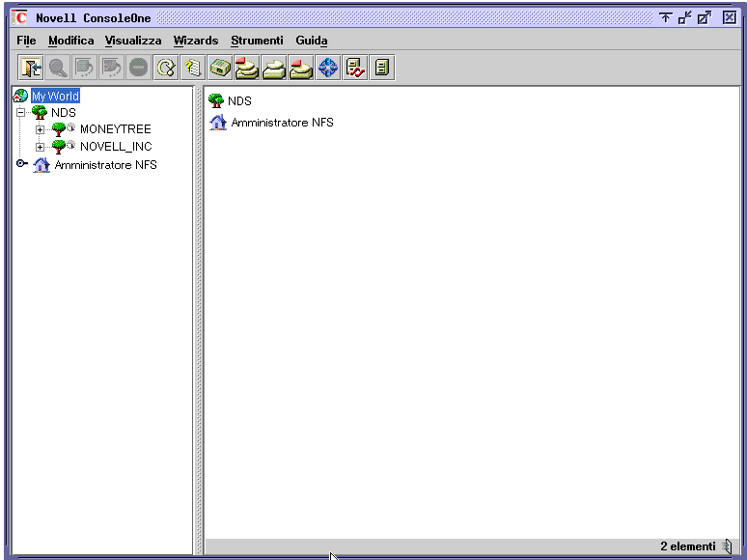Screen dimensions: 747x560
Task: Click the disabled magnifier search toolbar icon
Action: (x=58, y=69)
